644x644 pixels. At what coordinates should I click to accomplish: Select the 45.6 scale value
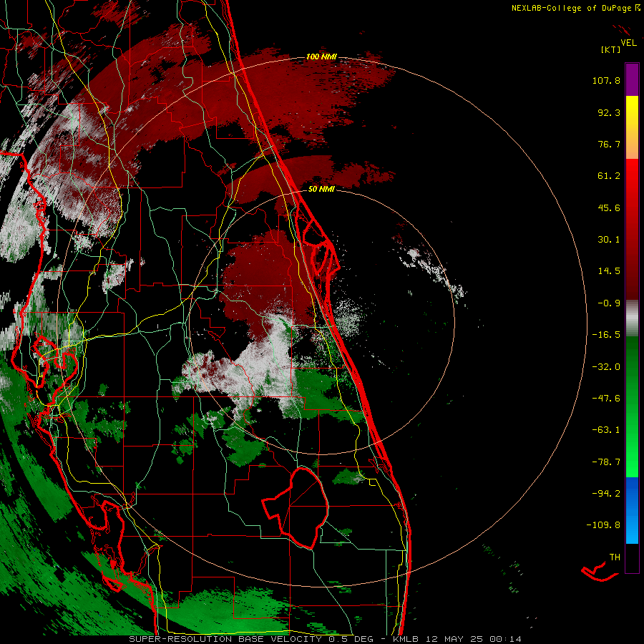pos(609,208)
